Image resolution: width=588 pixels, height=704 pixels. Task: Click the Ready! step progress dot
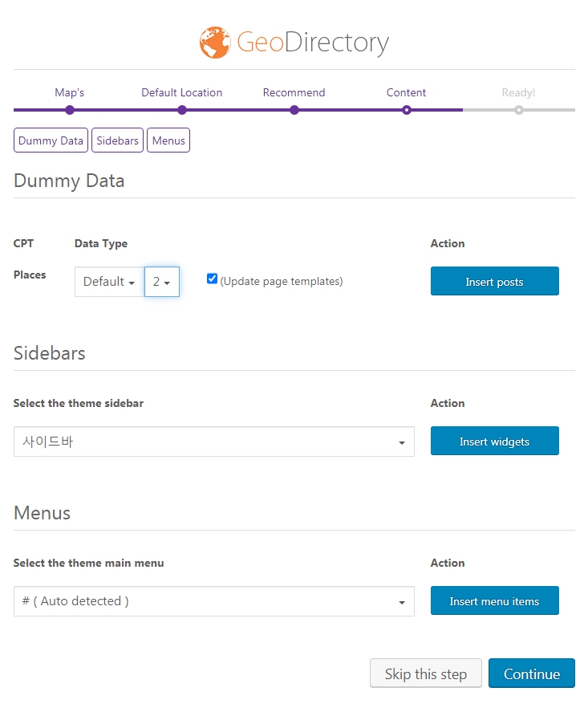(x=518, y=110)
